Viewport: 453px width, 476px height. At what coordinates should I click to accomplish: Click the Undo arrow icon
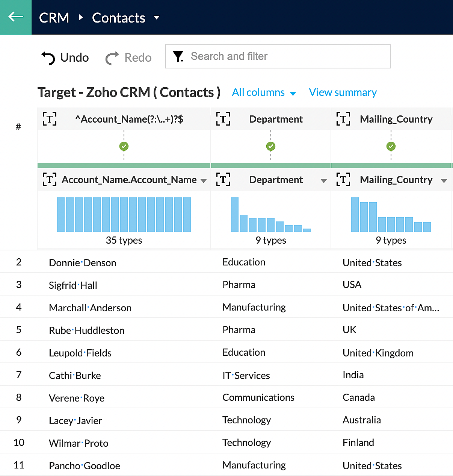click(x=48, y=58)
